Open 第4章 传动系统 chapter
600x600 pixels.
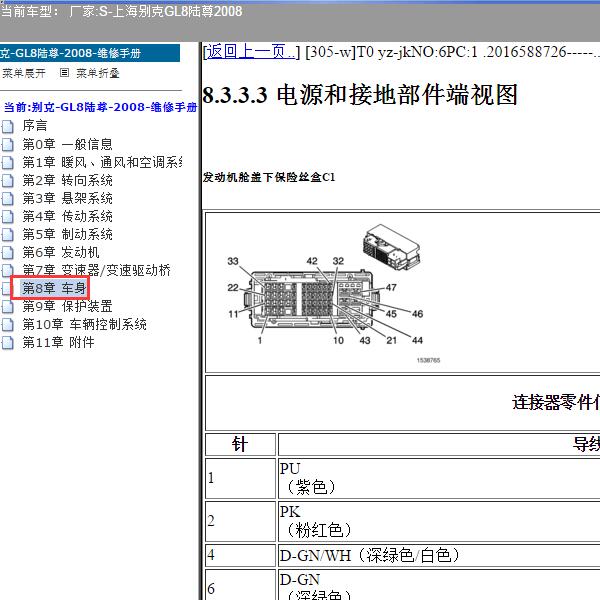click(67, 216)
